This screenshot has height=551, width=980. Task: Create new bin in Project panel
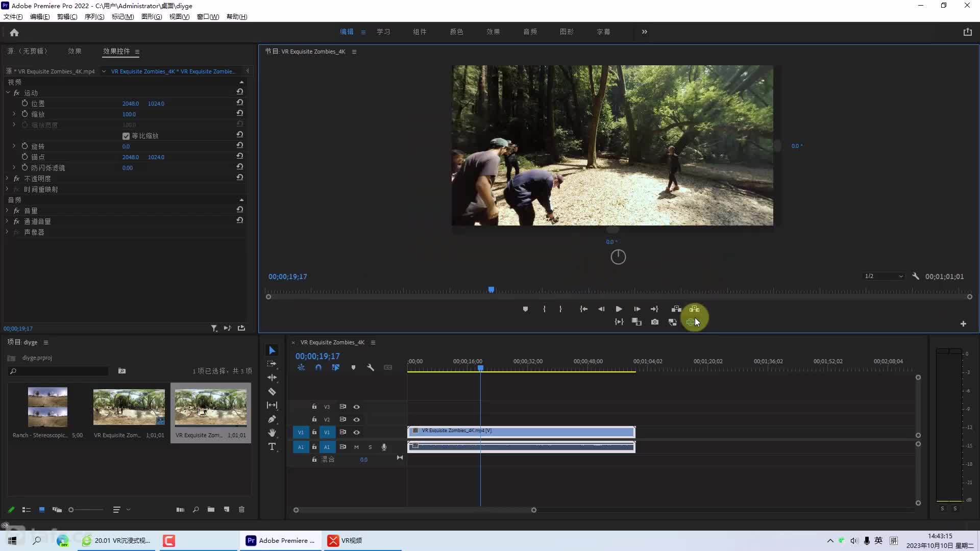pos(211,509)
